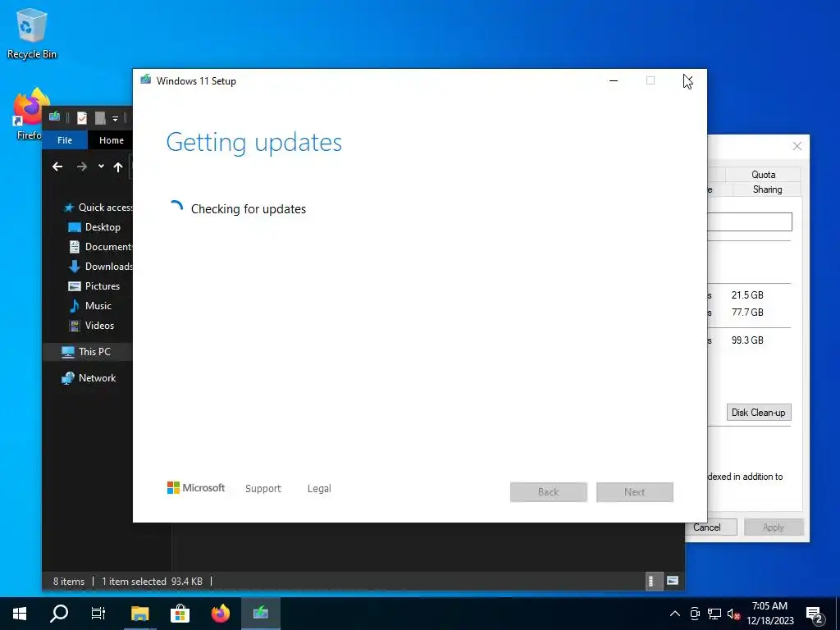
Task: Open Desktop in the navigation pane
Action: [x=94, y=227]
